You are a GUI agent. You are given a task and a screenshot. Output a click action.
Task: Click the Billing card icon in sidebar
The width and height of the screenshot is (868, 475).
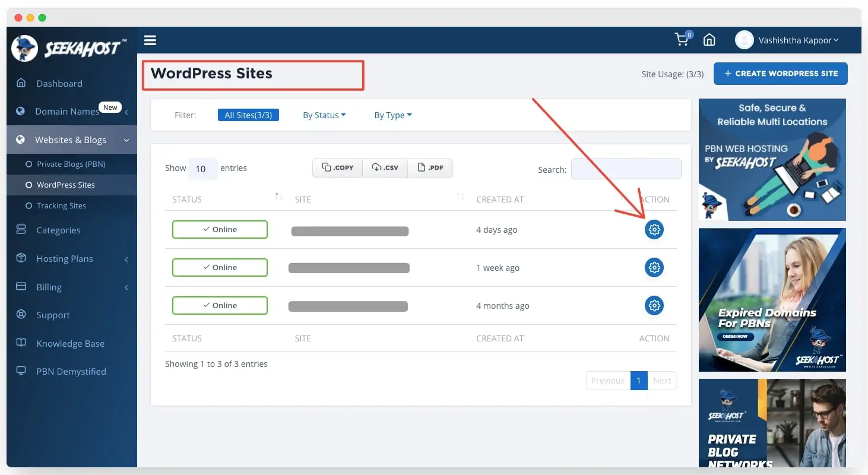click(x=21, y=286)
